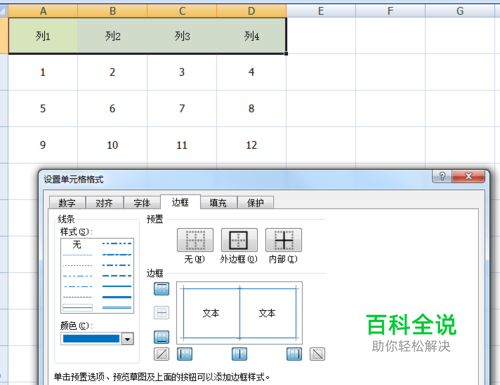Click the cell with value 4
The height and width of the screenshot is (385, 500).
coord(251,72)
